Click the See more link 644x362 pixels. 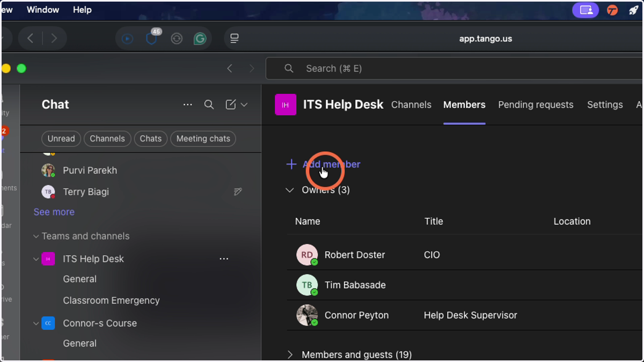pos(54,212)
